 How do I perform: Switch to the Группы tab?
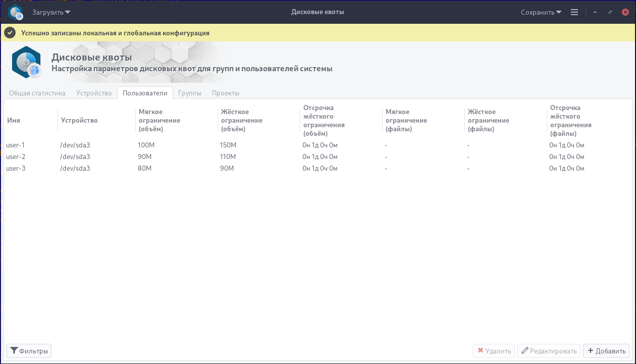[190, 93]
